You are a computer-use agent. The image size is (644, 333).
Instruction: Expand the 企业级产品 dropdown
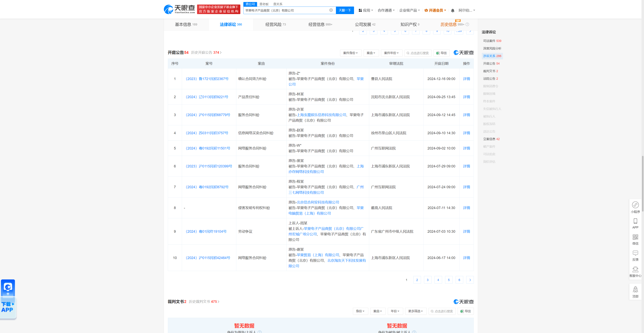click(x=409, y=11)
